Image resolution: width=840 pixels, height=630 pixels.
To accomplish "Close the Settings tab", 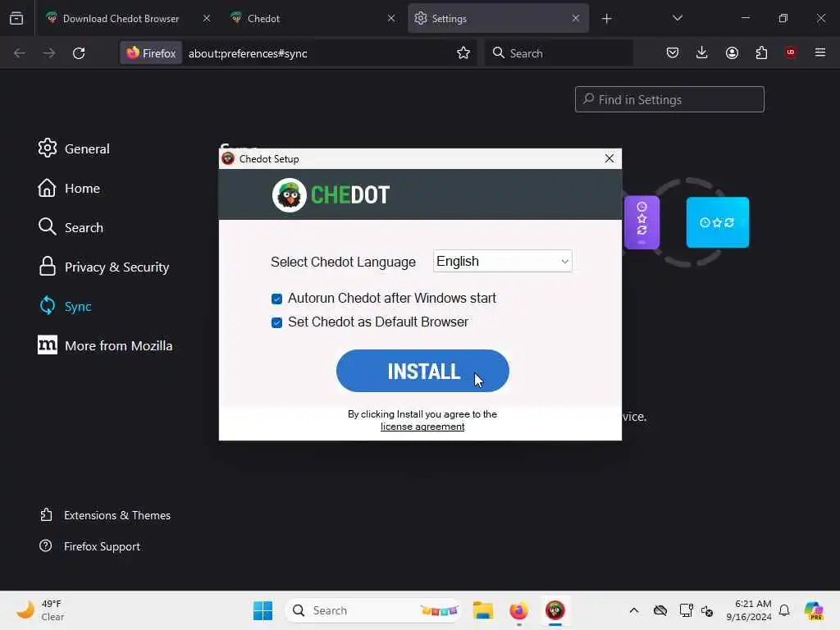I will [x=575, y=18].
